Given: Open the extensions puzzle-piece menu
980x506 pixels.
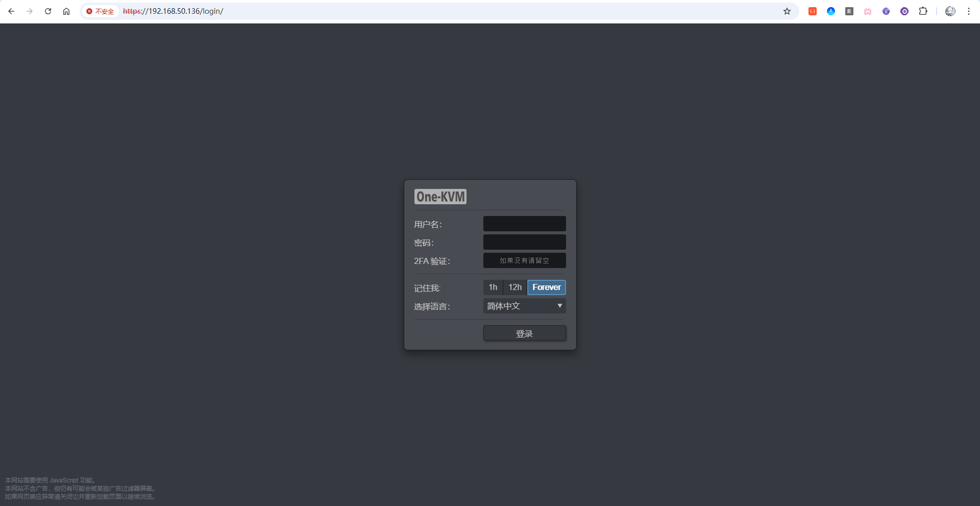Looking at the screenshot, I should point(923,11).
